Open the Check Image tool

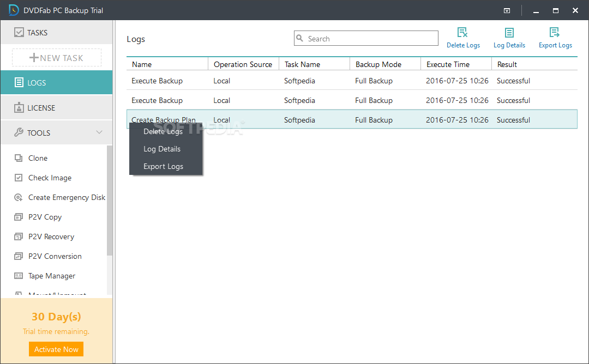(50, 178)
